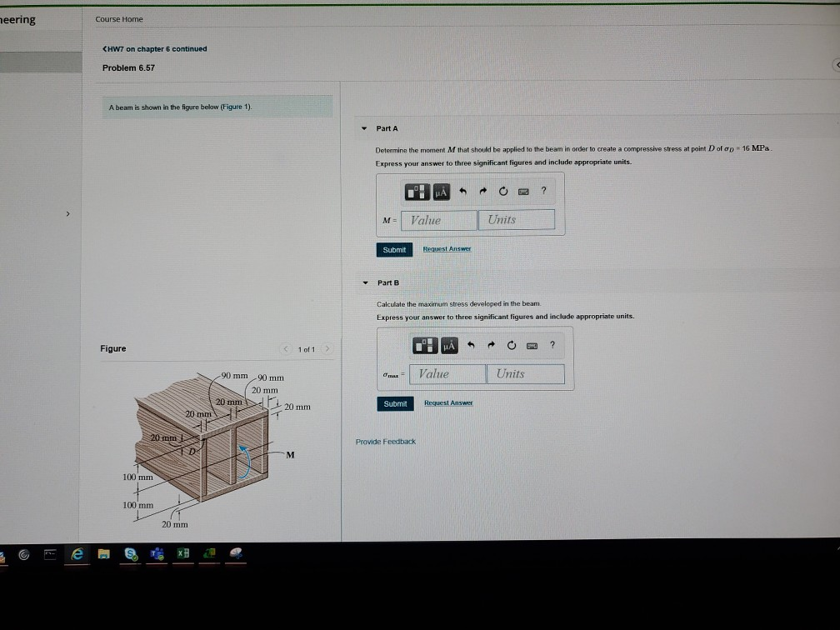Click the Value input field in Part A
This screenshot has width=840, height=630.
[438, 219]
